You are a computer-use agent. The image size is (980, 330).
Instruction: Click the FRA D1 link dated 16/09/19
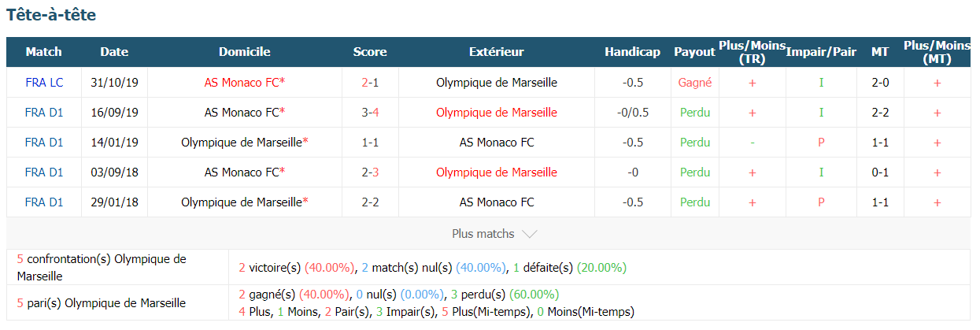pos(44,112)
